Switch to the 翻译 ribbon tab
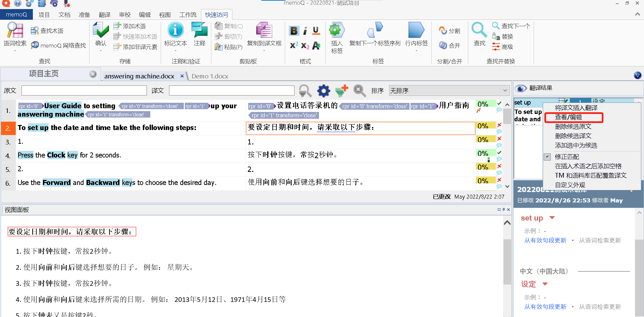Viewport: 644px width, 317px height. click(105, 15)
